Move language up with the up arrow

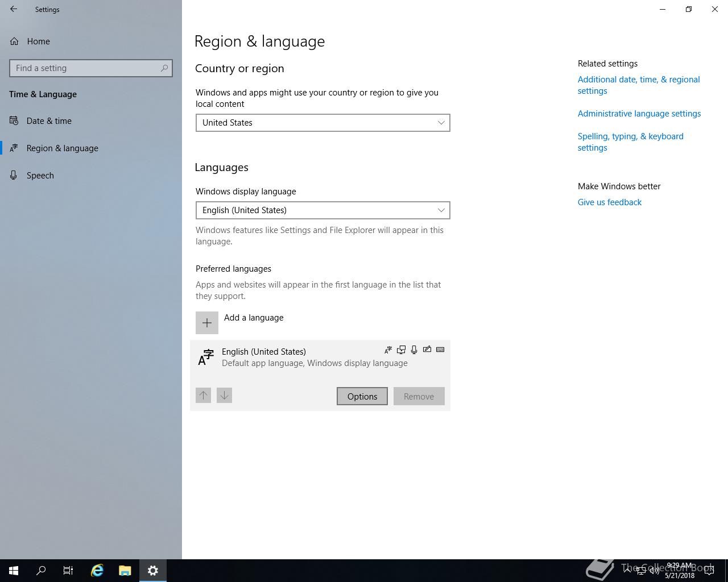[203, 395]
